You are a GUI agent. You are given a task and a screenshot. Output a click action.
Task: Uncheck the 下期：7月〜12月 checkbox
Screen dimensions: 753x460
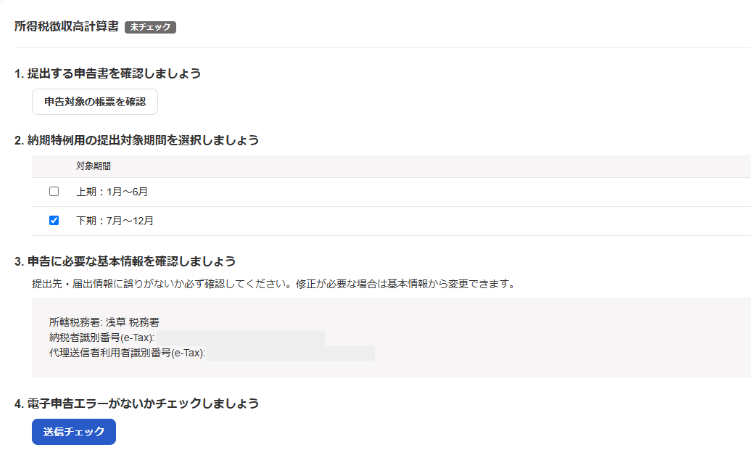tap(54, 220)
